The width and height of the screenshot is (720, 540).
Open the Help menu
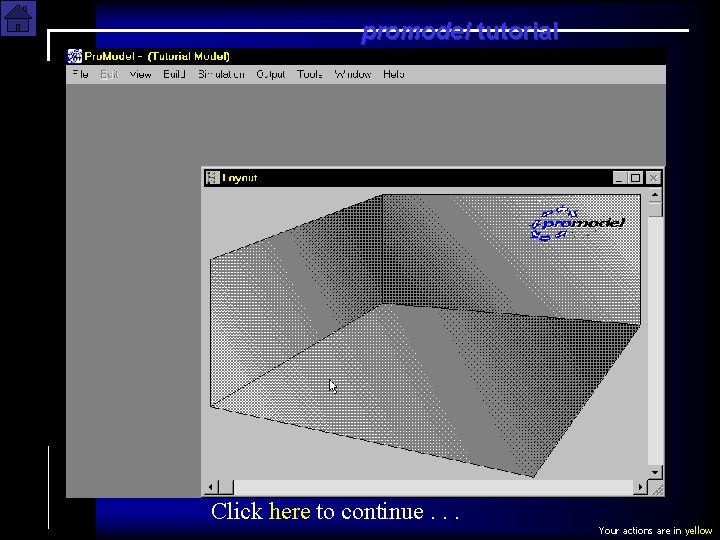coord(394,74)
